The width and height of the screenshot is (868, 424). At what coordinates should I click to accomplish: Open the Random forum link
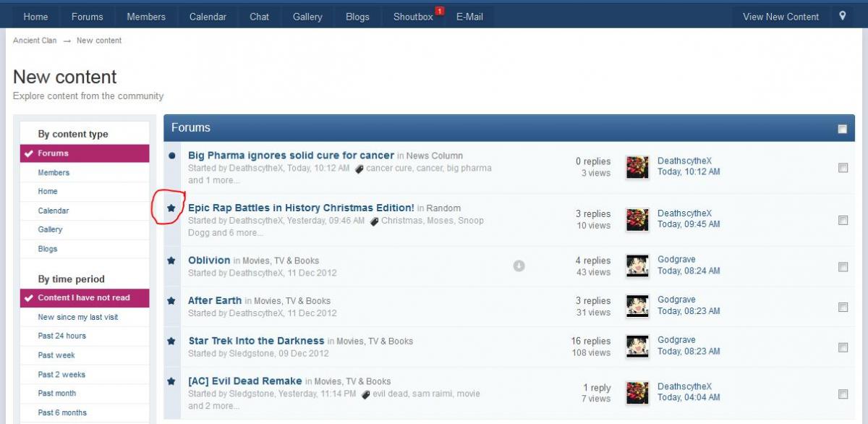(443, 208)
